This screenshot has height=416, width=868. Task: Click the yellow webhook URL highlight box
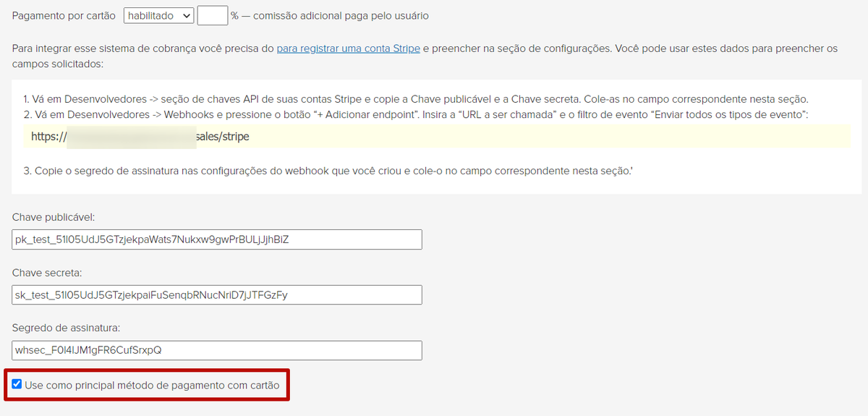437,136
